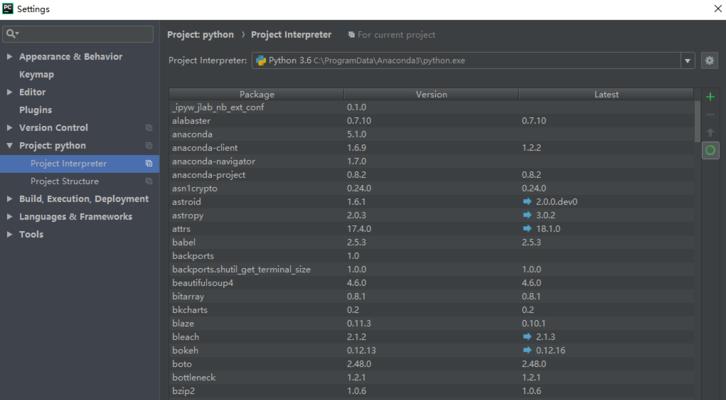726x400 pixels.
Task: Select the babel package row
Action: pos(432,242)
